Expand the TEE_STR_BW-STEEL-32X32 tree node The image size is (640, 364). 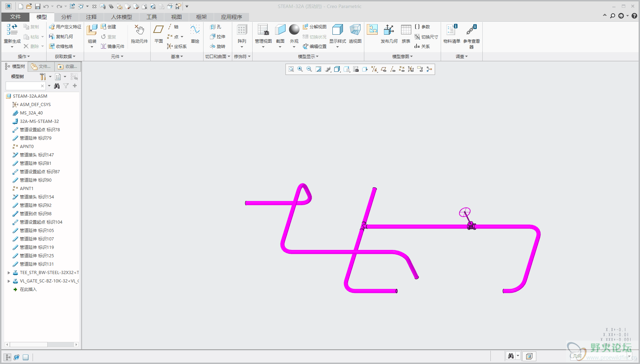click(x=9, y=273)
